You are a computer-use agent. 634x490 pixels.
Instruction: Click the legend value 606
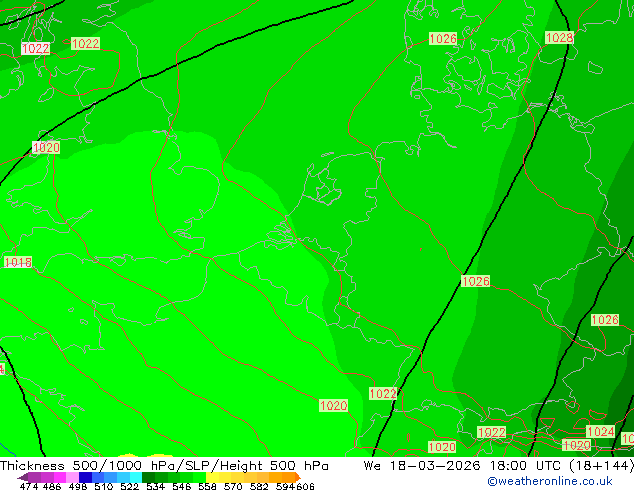pyautogui.click(x=305, y=486)
